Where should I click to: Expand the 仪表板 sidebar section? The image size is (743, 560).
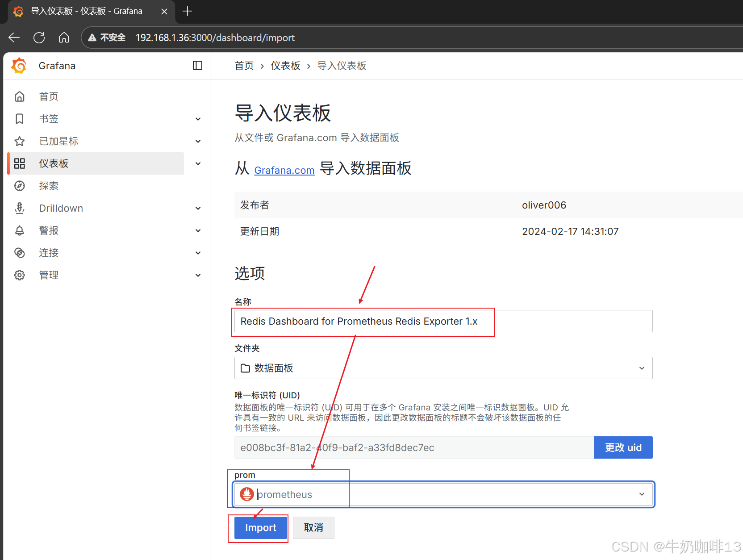pos(198,163)
